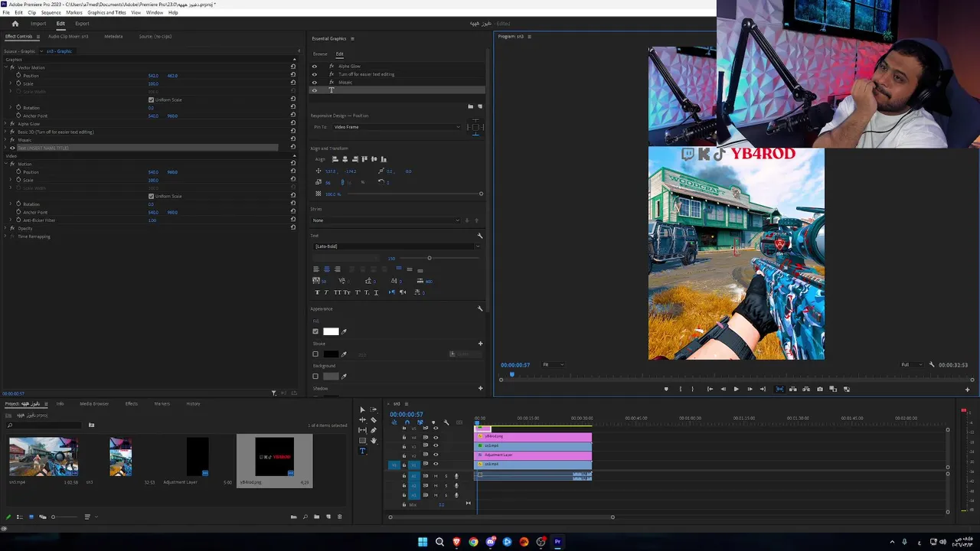The width and height of the screenshot is (980, 551).
Task: Toggle the Fill checkbox in Appearance
Action: pos(315,331)
